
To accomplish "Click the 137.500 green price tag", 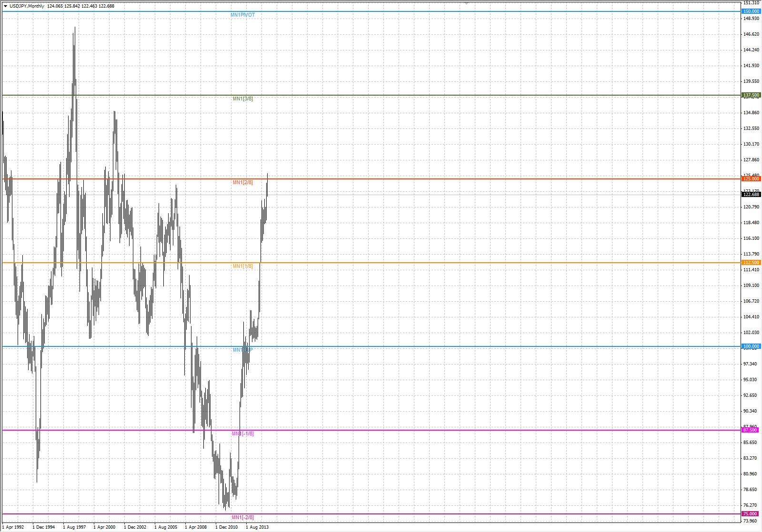I will point(751,95).
